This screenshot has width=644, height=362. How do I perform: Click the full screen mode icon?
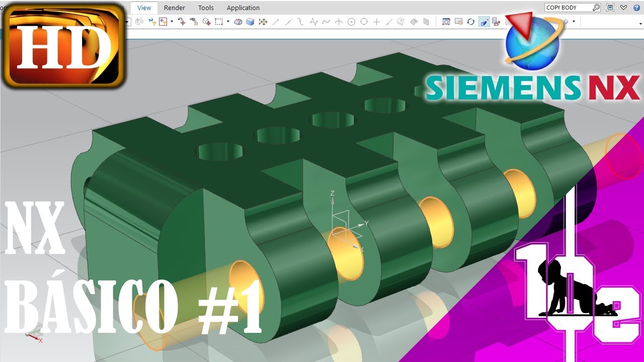[610, 8]
